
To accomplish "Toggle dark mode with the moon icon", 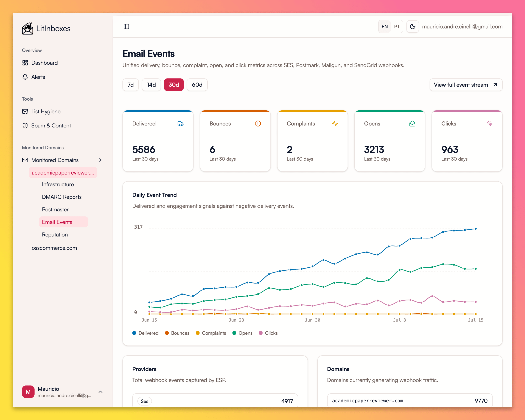I will [413, 27].
